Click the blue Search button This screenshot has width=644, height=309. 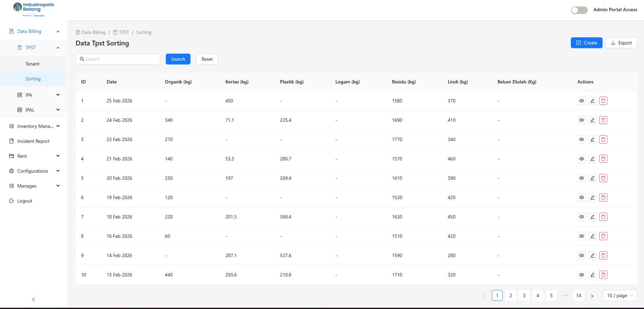point(178,59)
